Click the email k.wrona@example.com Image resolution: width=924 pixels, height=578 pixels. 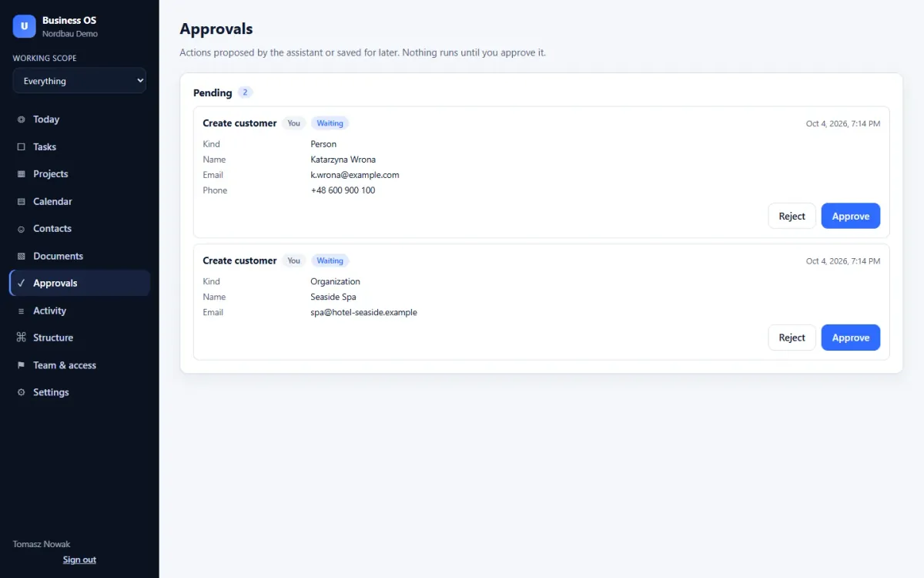355,175
